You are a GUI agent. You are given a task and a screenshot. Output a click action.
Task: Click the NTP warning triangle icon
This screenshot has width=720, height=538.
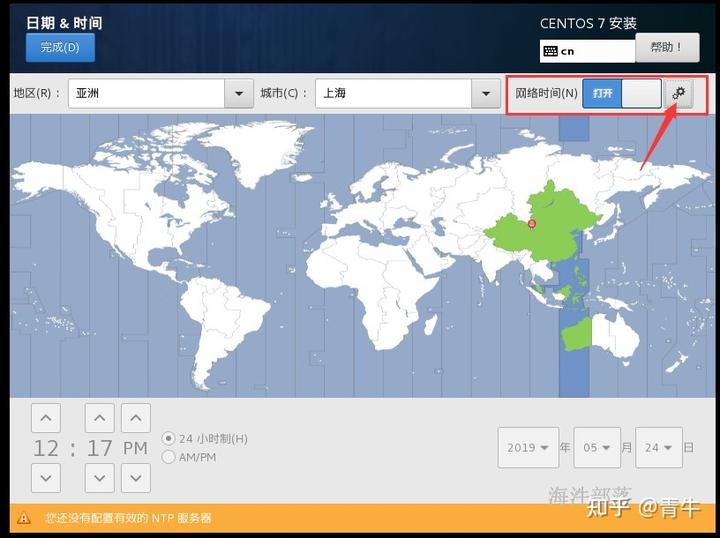tap(23, 518)
